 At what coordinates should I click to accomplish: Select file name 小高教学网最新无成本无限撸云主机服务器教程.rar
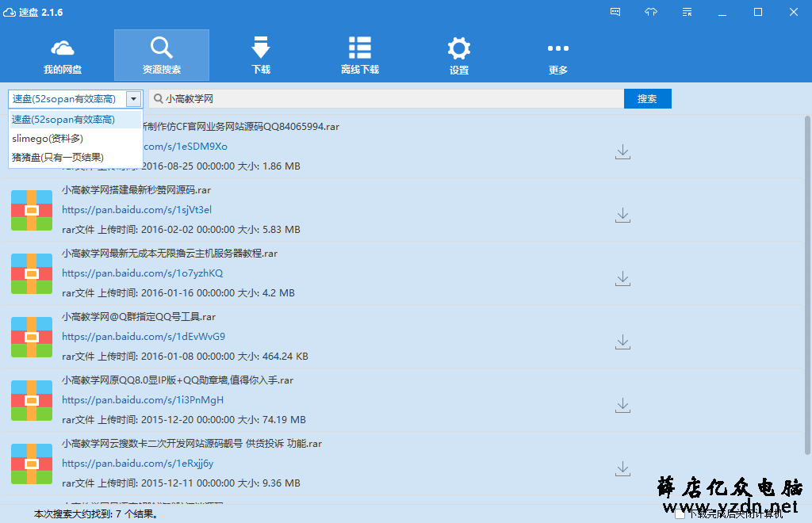point(170,254)
